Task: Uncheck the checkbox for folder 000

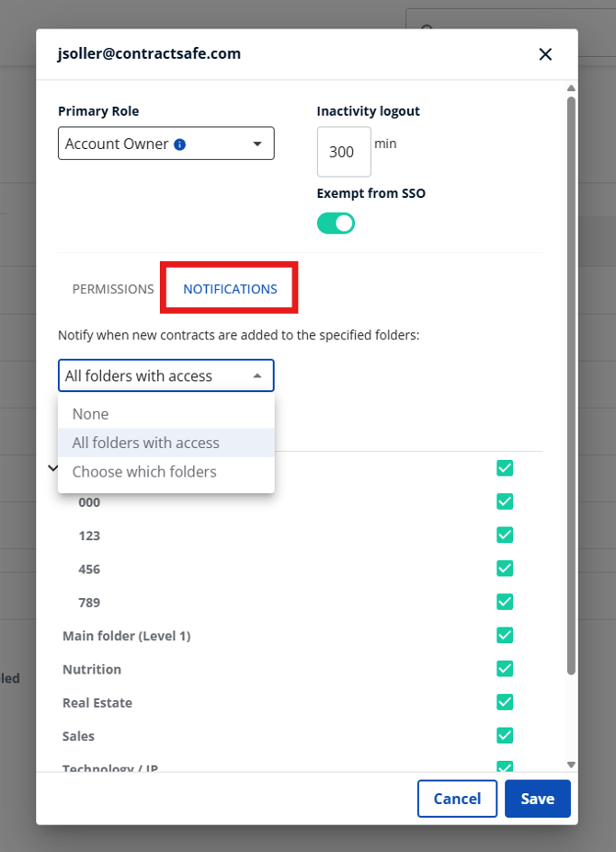Action: click(x=505, y=501)
